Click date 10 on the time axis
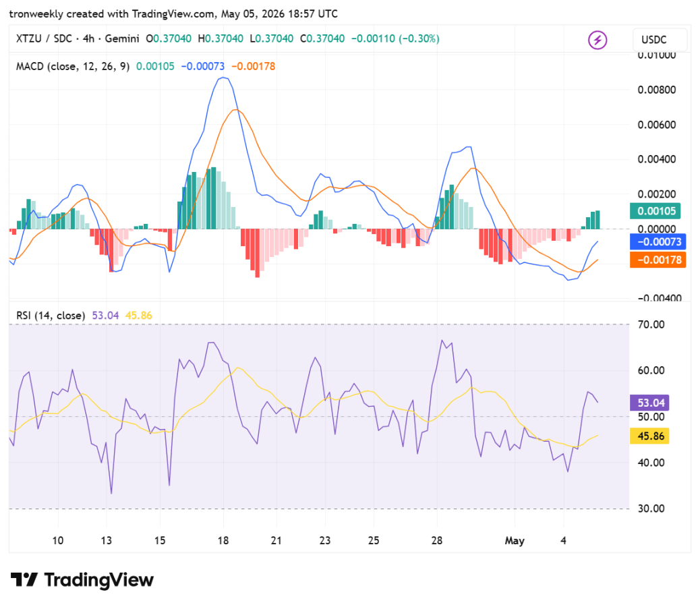 pyautogui.click(x=57, y=540)
